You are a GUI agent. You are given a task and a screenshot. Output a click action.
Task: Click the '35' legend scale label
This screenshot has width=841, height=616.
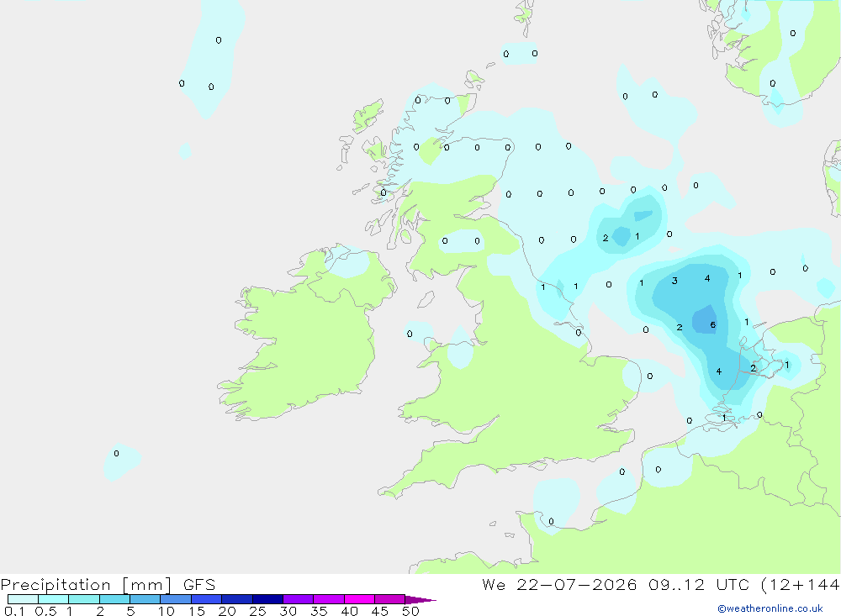point(319,611)
